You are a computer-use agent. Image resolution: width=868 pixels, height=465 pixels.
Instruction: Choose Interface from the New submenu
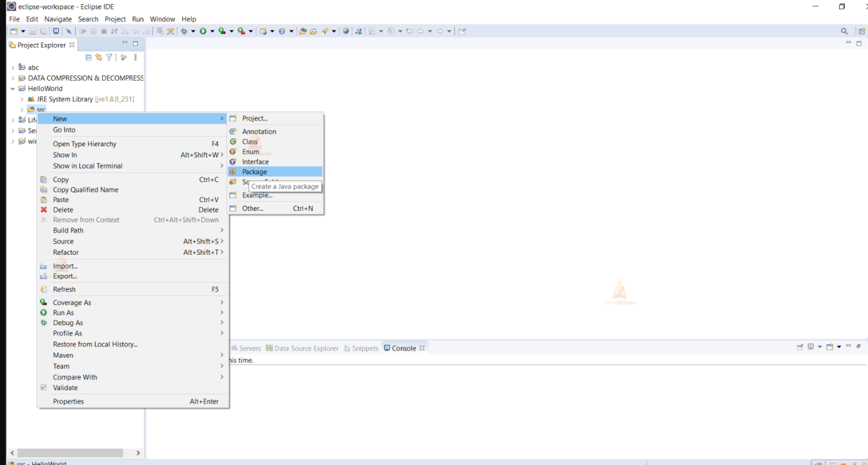275,162
